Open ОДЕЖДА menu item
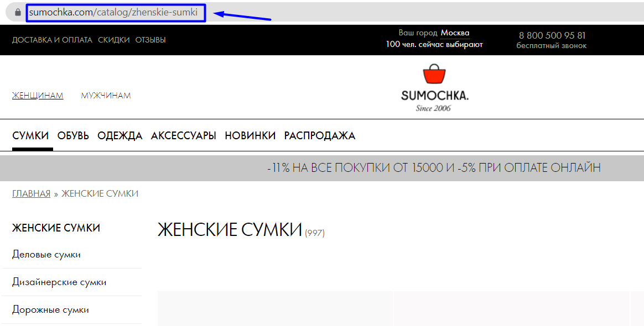Viewport: 644px width, 326px height. tap(120, 136)
